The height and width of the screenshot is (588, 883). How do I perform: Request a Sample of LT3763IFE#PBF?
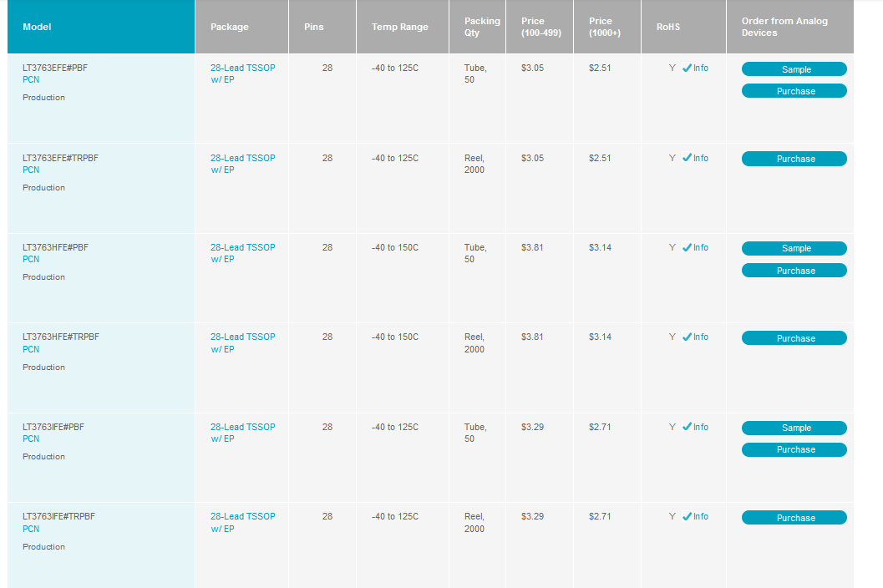[x=794, y=428]
